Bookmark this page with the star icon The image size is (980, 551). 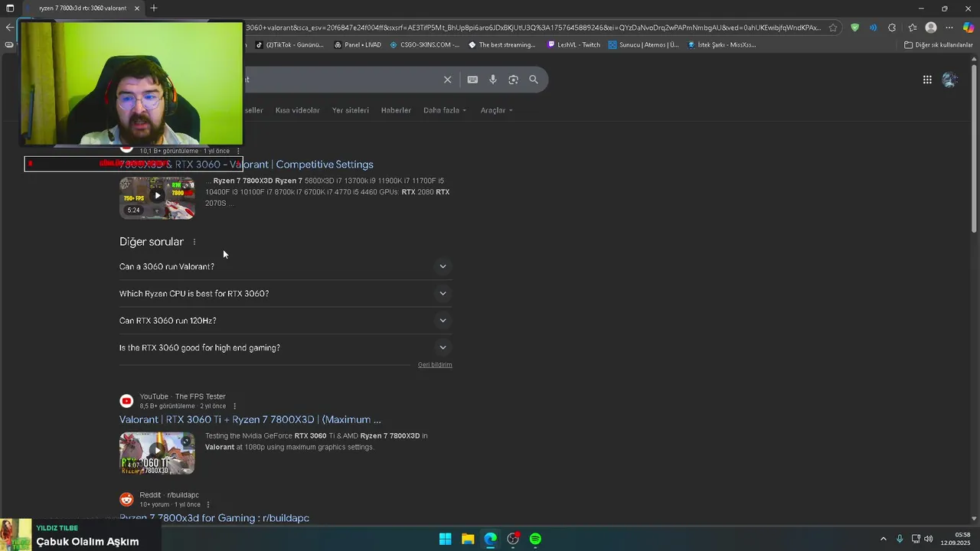point(833,28)
